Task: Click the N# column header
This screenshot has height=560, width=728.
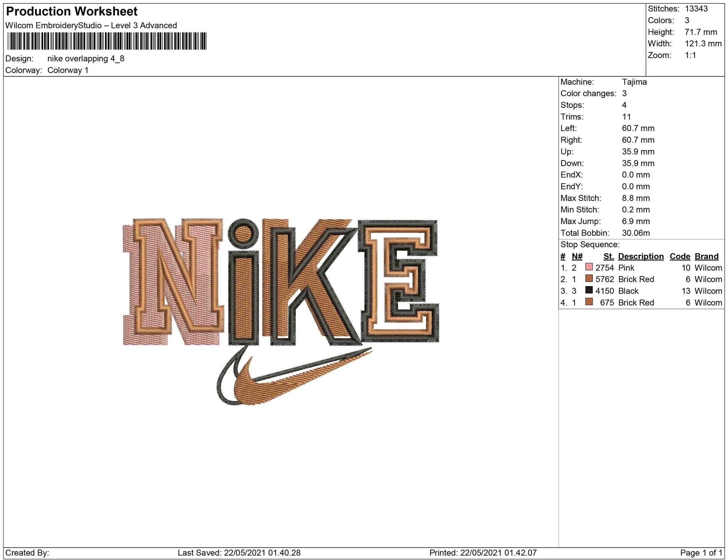Action: tap(577, 256)
